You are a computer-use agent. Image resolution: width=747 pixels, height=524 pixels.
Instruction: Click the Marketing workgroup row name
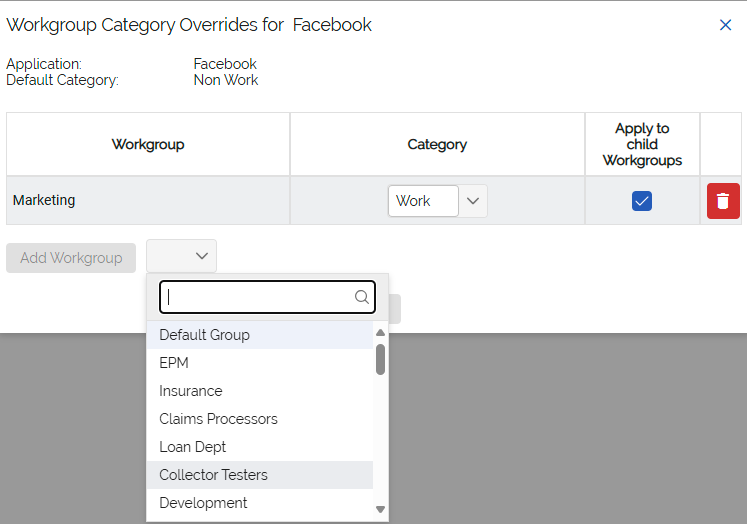[x=44, y=200]
